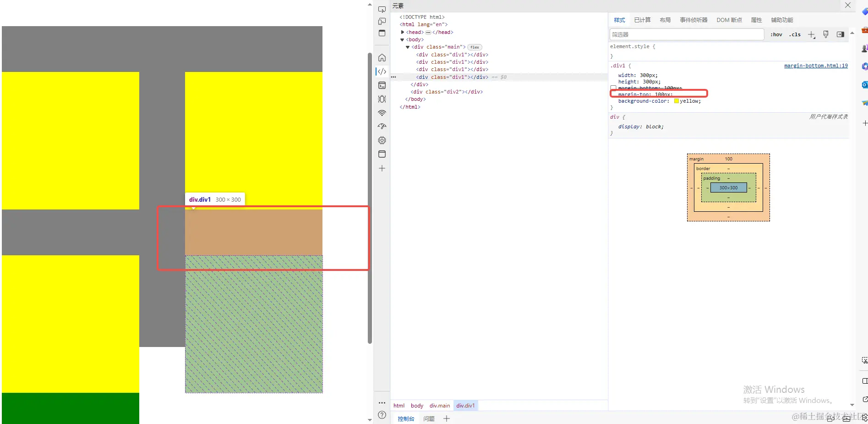Select html in the breadcrumb bar
The height and width of the screenshot is (424, 868).
tap(399, 406)
